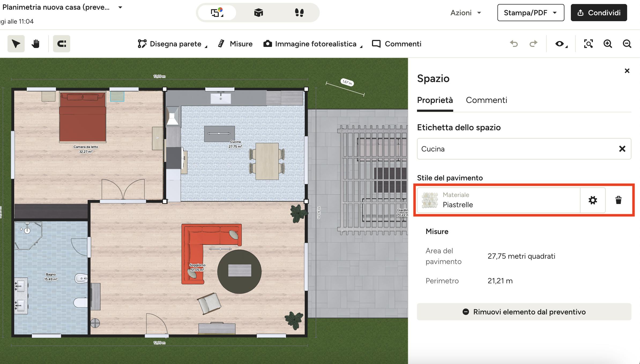
Task: Select the Misure ruler tool
Action: (235, 44)
